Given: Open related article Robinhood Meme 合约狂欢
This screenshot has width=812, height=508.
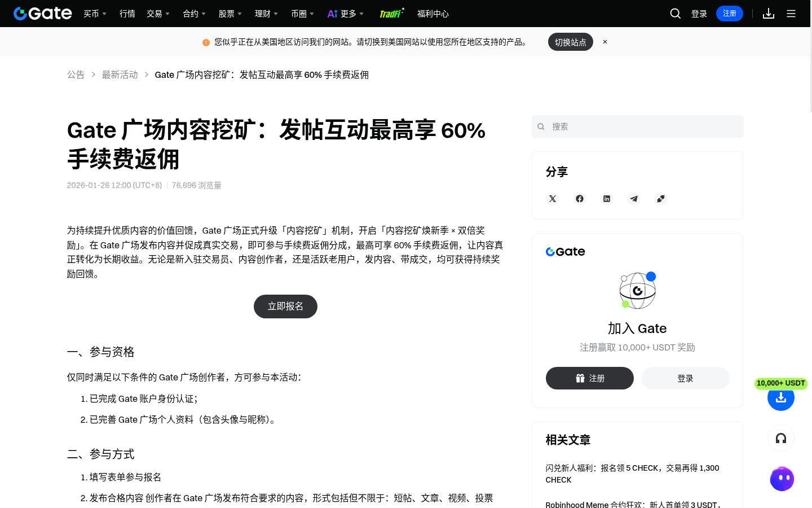Looking at the screenshot, I should coord(634,505).
